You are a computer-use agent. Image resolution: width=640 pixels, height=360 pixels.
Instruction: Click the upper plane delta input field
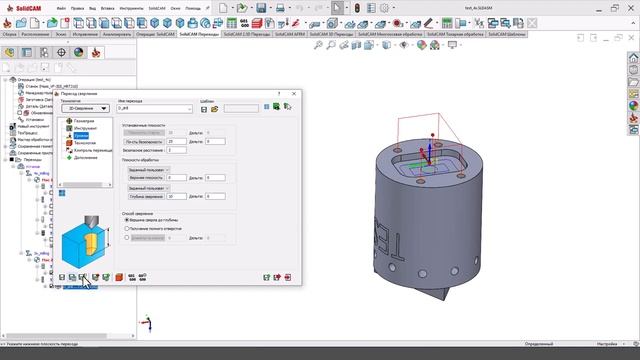pyautogui.click(x=215, y=178)
